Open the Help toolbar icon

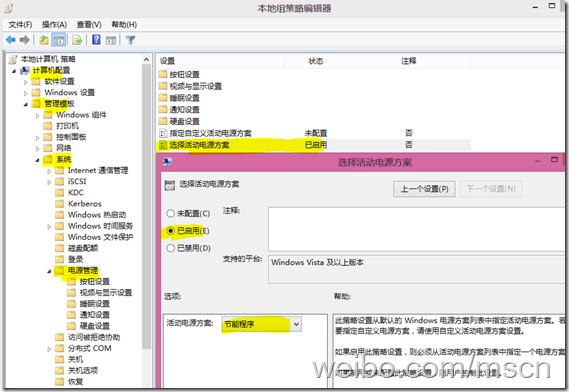click(96, 40)
